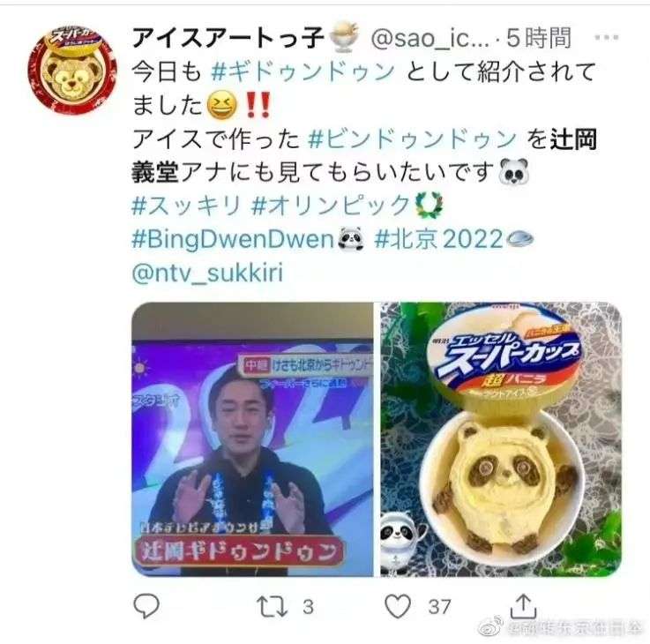
Task: Click the retweet count 3
Action: click(x=308, y=607)
